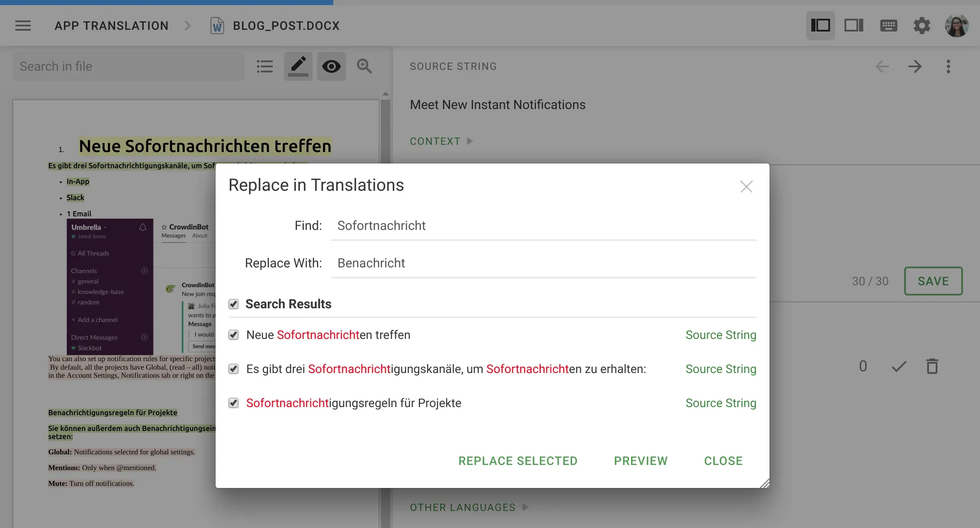The image size is (980, 528).
Task: Open APP TRANSLATION breadcrumb
Action: (x=112, y=26)
